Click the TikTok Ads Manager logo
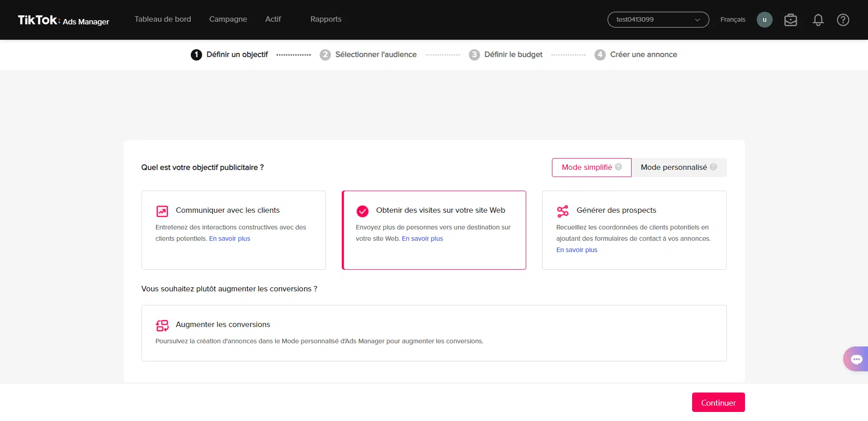Image resolution: width=868 pixels, height=421 pixels. [x=63, y=20]
